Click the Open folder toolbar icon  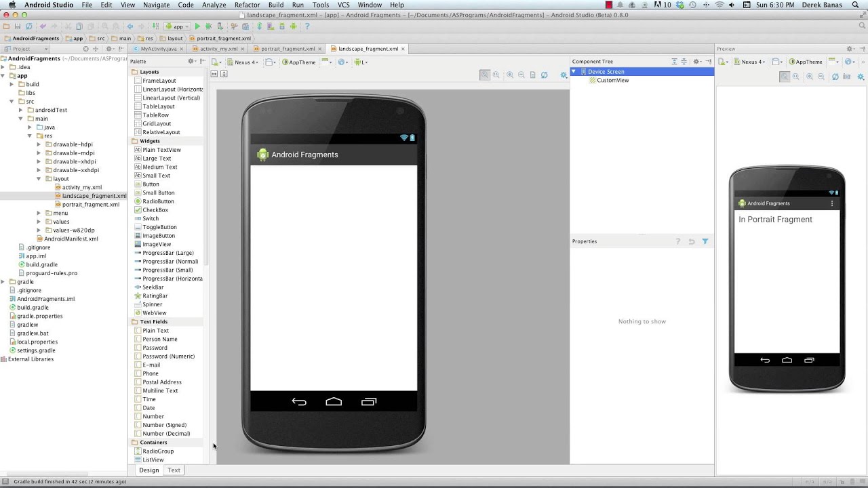point(6,26)
